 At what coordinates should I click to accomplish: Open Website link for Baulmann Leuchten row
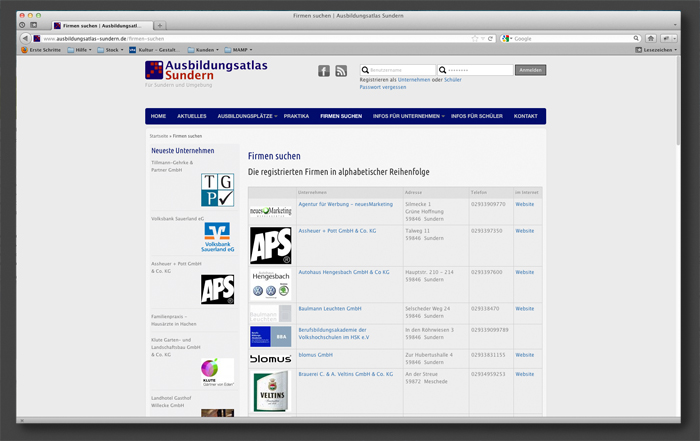[x=525, y=309]
